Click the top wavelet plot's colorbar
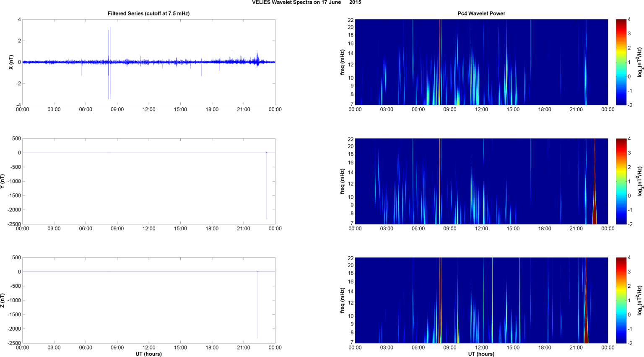The image size is (644, 357). pyautogui.click(x=621, y=62)
